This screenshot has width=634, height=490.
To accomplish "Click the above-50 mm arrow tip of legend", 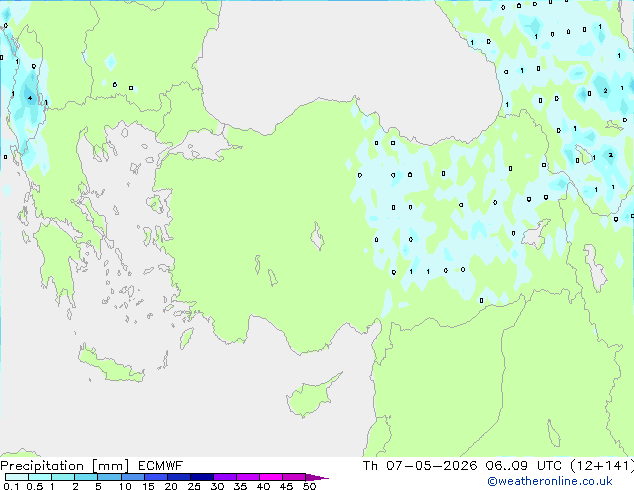I will (317, 477).
